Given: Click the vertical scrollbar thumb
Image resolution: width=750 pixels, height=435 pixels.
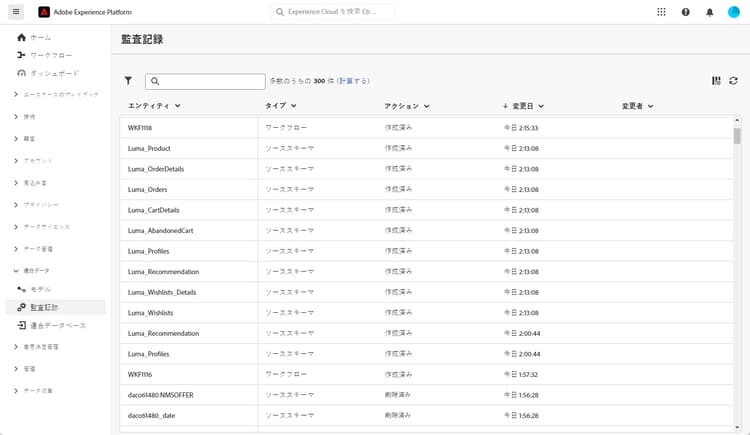Looking at the screenshot, I should click(737, 136).
